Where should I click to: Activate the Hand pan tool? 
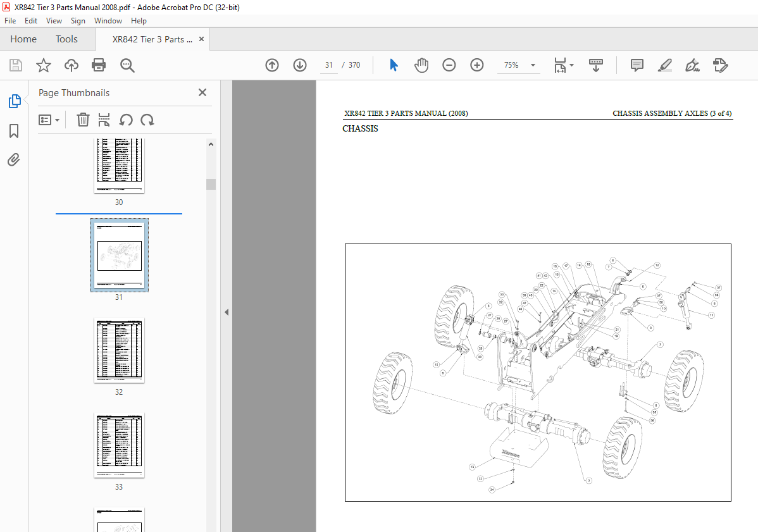pos(421,65)
